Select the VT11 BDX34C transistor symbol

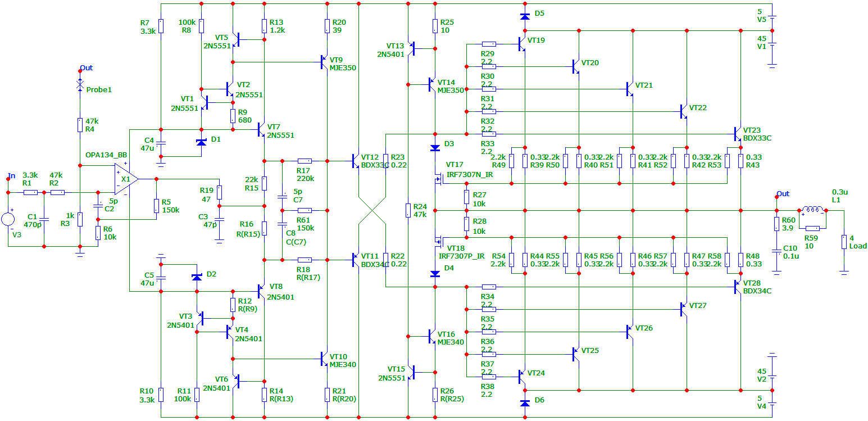coord(356,260)
